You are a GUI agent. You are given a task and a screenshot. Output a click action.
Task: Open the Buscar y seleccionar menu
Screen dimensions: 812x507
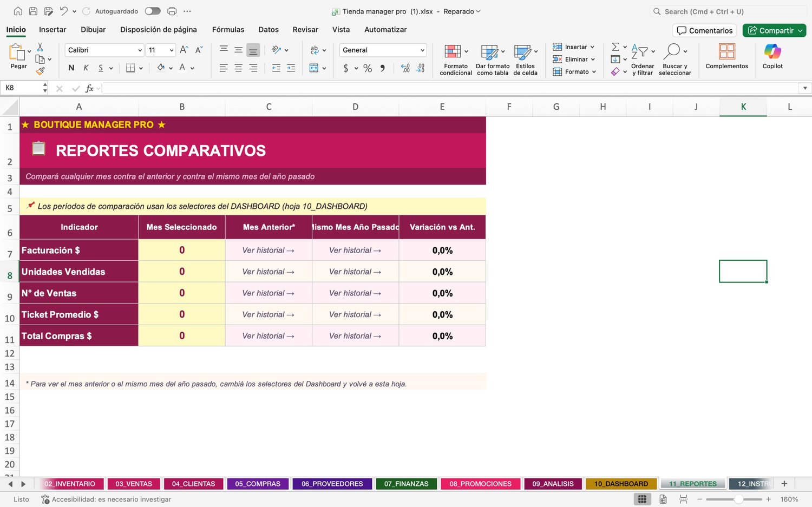(675, 60)
